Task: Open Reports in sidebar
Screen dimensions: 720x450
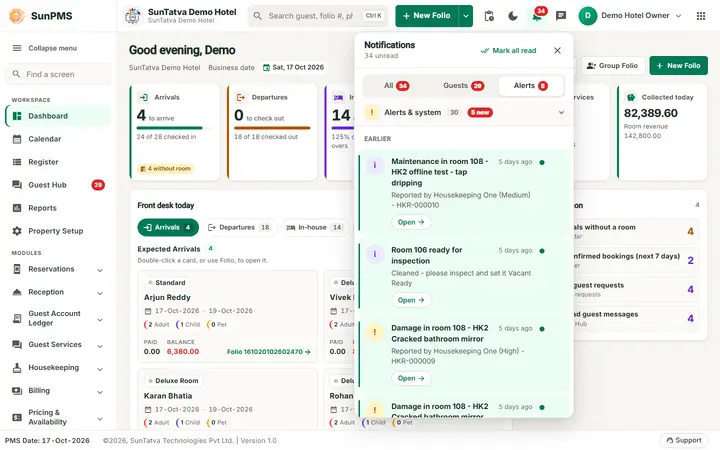Action: (x=58, y=208)
